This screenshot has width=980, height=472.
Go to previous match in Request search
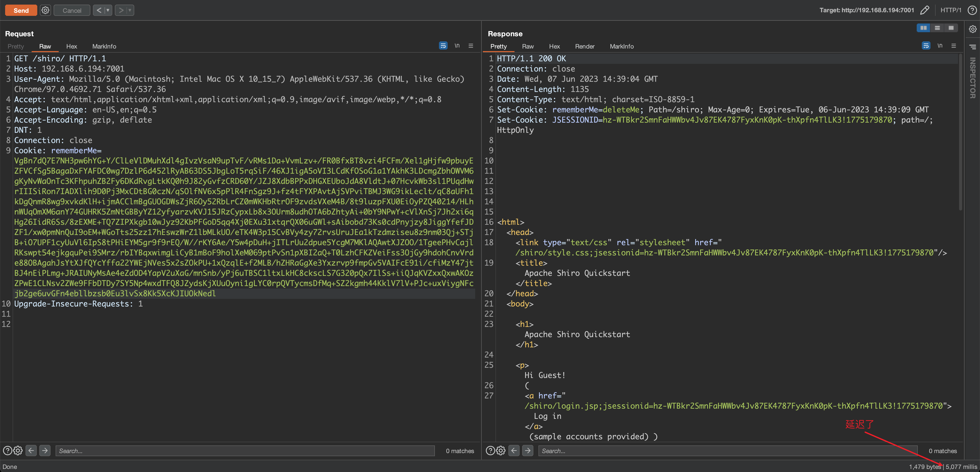(x=31, y=451)
